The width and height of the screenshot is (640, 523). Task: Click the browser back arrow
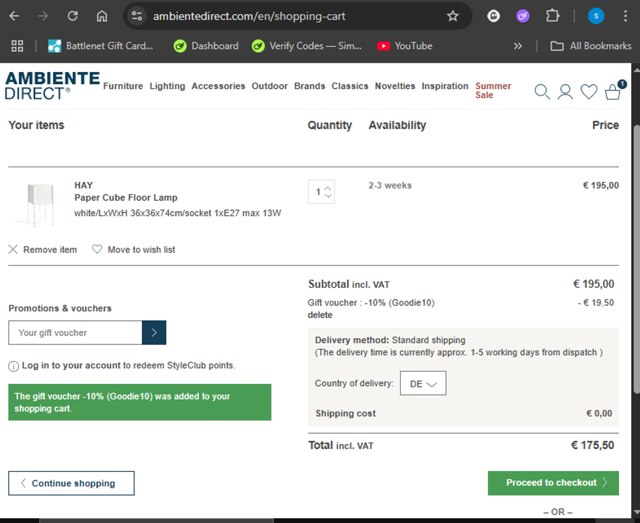(14, 16)
